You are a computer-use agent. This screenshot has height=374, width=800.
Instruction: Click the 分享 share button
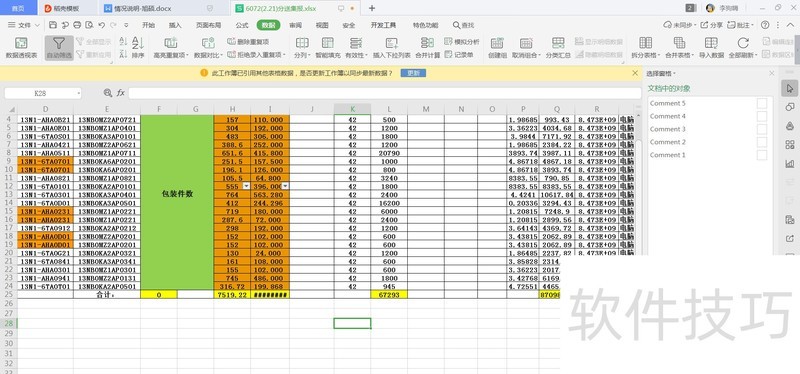click(x=712, y=25)
